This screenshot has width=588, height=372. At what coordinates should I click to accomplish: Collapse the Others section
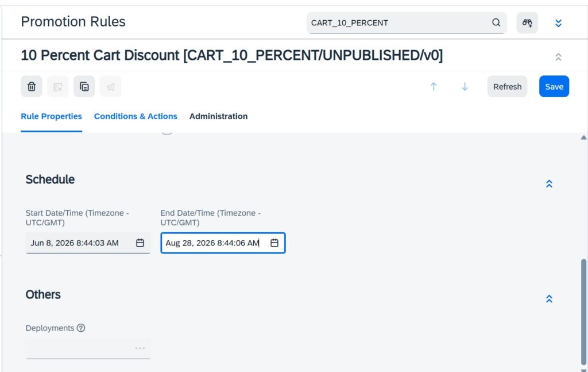click(549, 299)
